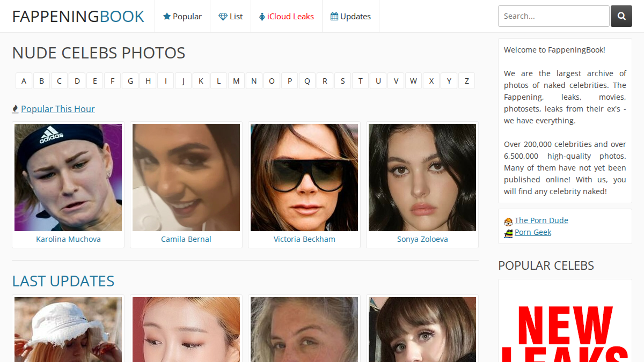Focus the Search... input field
The width and height of the screenshot is (644, 362).
pyautogui.click(x=554, y=16)
